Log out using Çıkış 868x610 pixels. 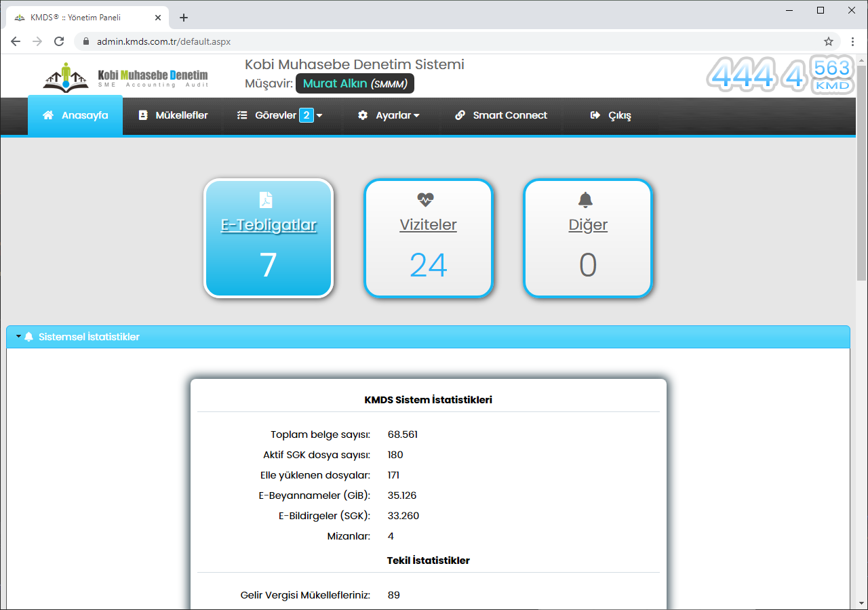click(611, 115)
